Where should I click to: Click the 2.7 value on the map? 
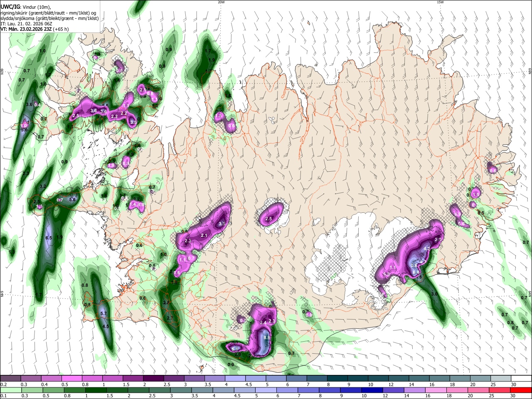[x=170, y=318]
